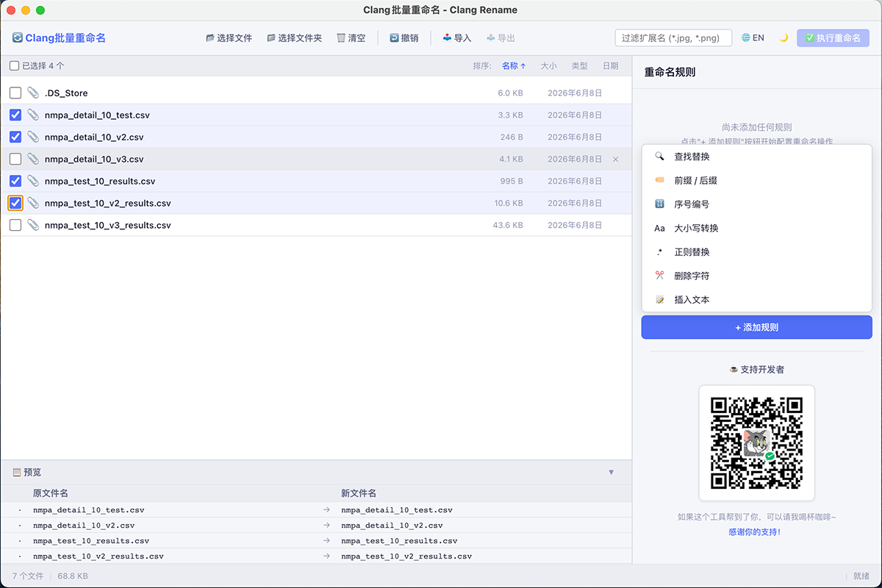Click the 就绪 status text

(x=861, y=576)
